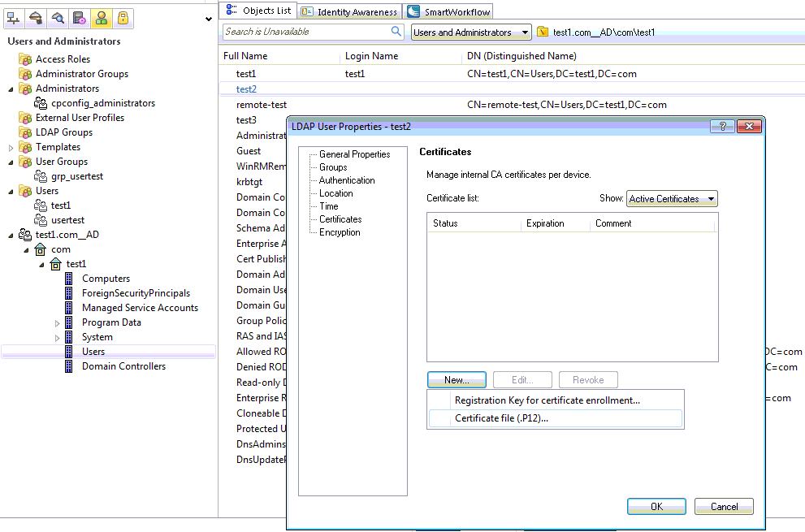Click the search magnifier icon

[396, 32]
